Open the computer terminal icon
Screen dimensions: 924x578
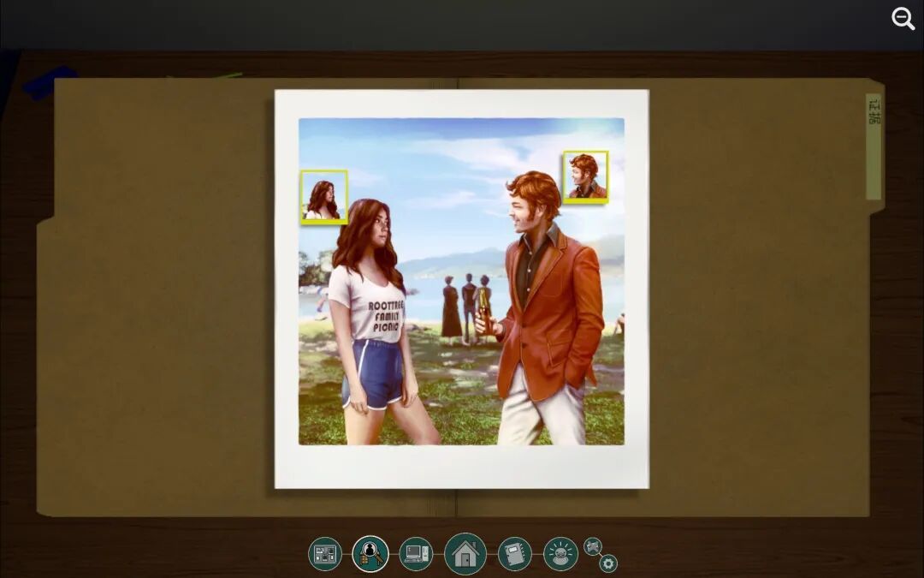[x=416, y=554]
